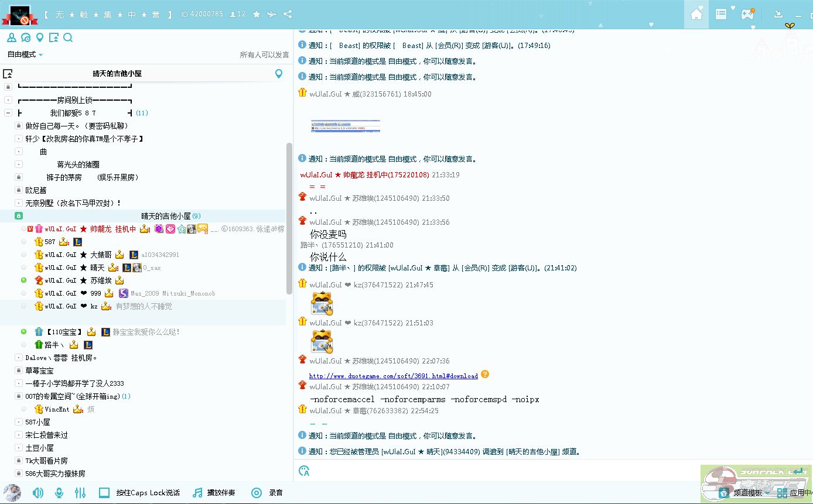This screenshot has height=504, width=813.
Task: Toggle the 按住Caps Lock说话 checkbox
Action: point(105,493)
